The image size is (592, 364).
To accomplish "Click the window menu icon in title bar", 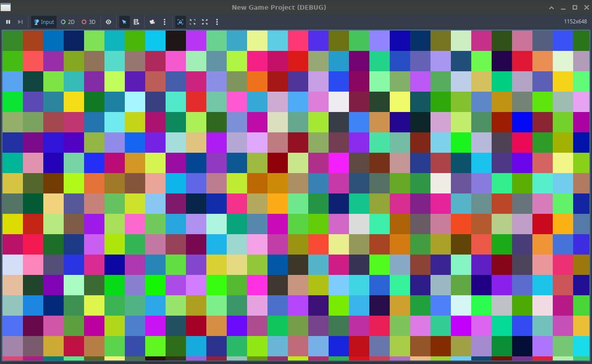I will click(x=6, y=7).
